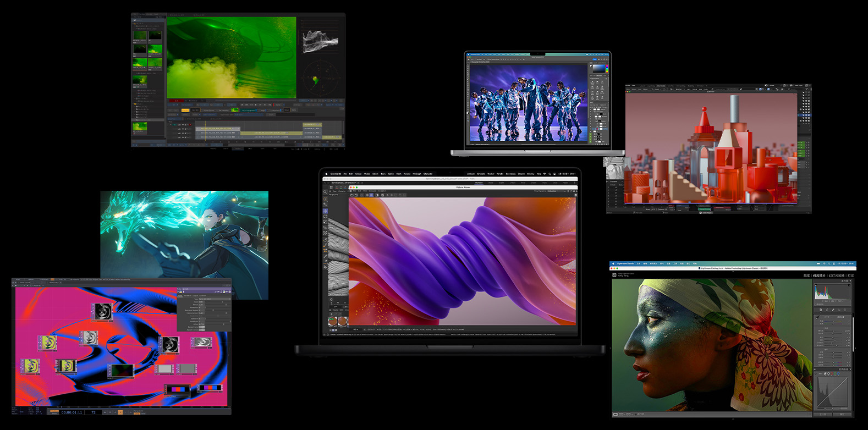This screenshot has height=430, width=868.
Task: Toggle the Monochrome switch in the parameter panel
Action: [202, 327]
